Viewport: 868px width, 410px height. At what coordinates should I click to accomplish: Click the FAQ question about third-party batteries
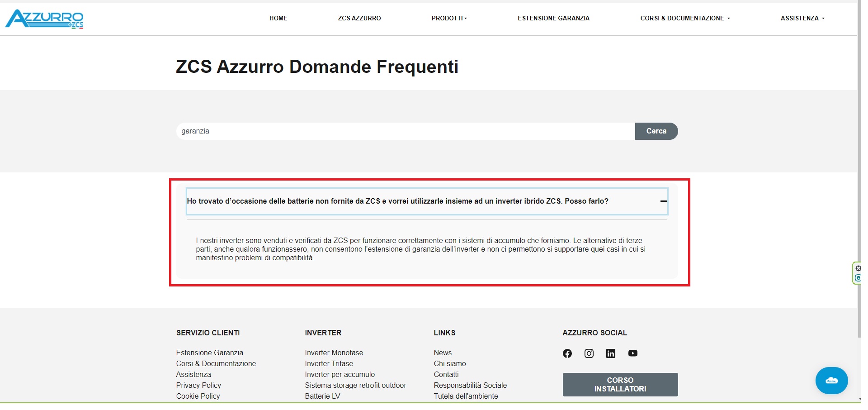pos(427,201)
